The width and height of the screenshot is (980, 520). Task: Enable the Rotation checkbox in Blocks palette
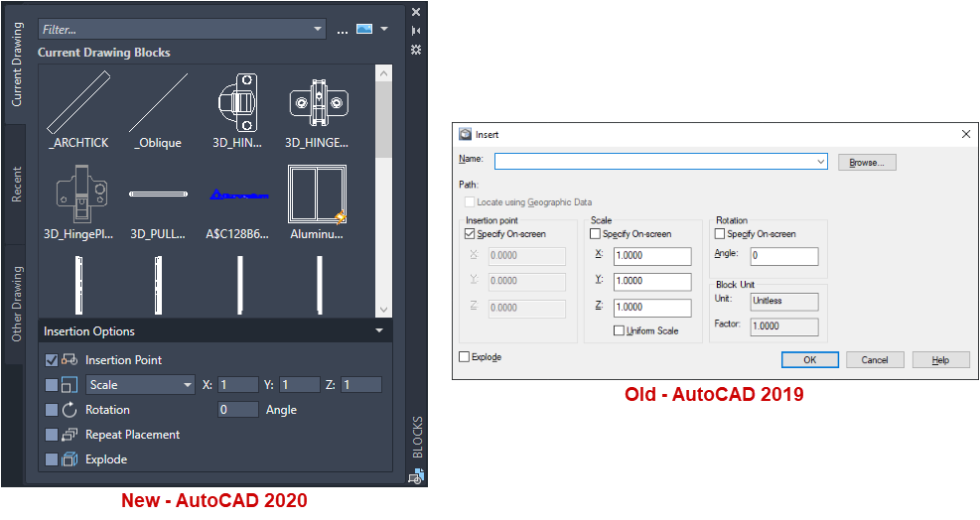click(x=52, y=410)
